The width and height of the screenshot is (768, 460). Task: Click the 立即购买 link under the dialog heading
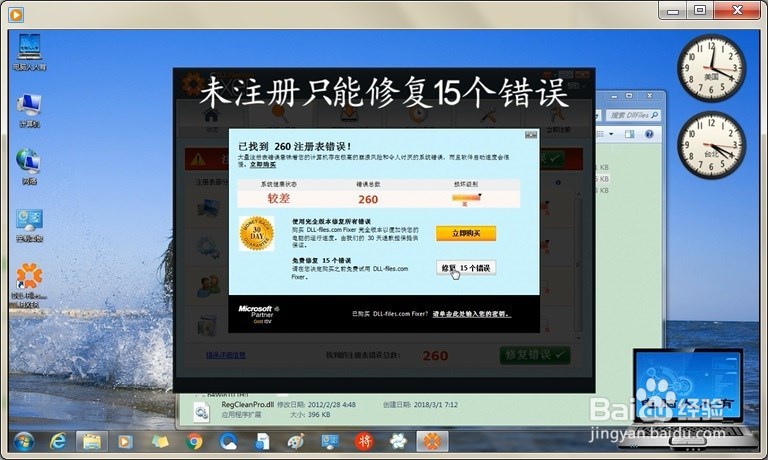263,165
